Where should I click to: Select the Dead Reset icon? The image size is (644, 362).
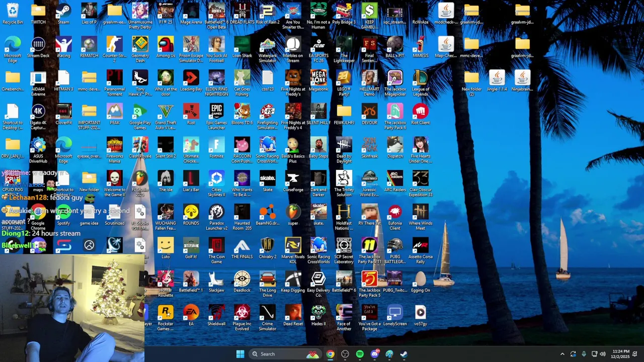click(293, 316)
